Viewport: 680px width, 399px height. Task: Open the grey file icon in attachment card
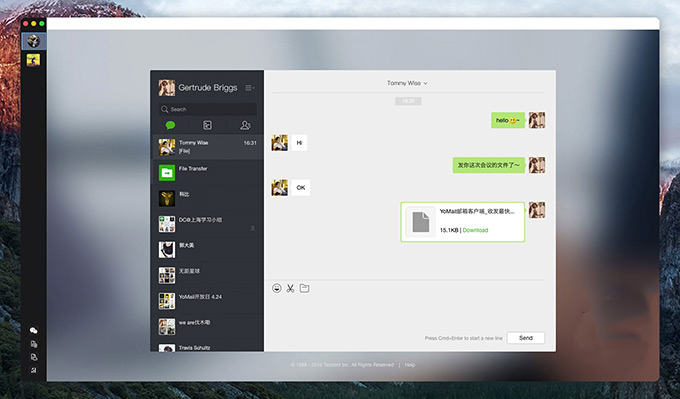[x=420, y=222]
